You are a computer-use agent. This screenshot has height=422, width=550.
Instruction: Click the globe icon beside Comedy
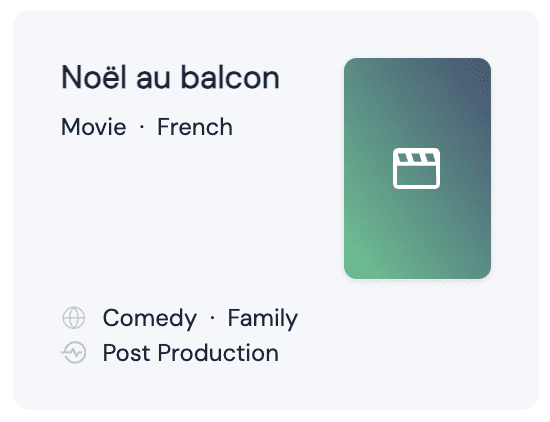(x=74, y=318)
